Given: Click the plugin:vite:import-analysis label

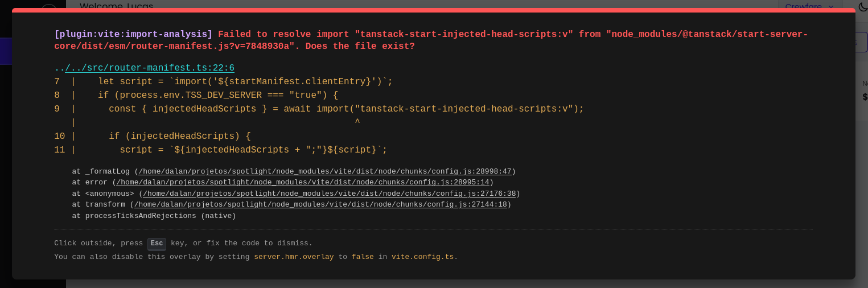Looking at the screenshot, I should coord(133,34).
